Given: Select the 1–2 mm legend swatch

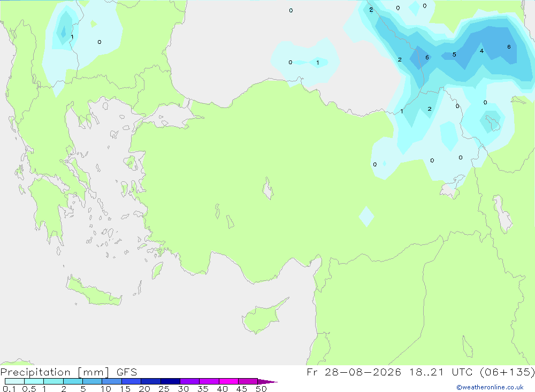Looking at the screenshot, I should click(53, 381).
